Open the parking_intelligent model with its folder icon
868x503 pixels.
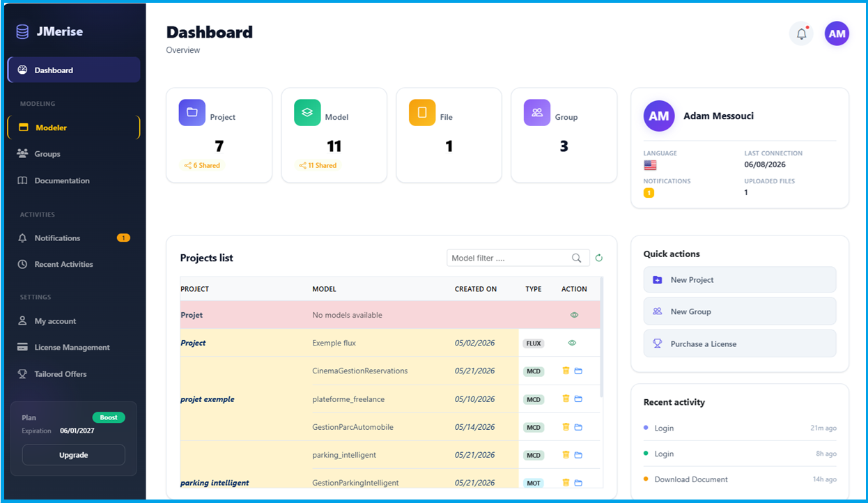578,455
